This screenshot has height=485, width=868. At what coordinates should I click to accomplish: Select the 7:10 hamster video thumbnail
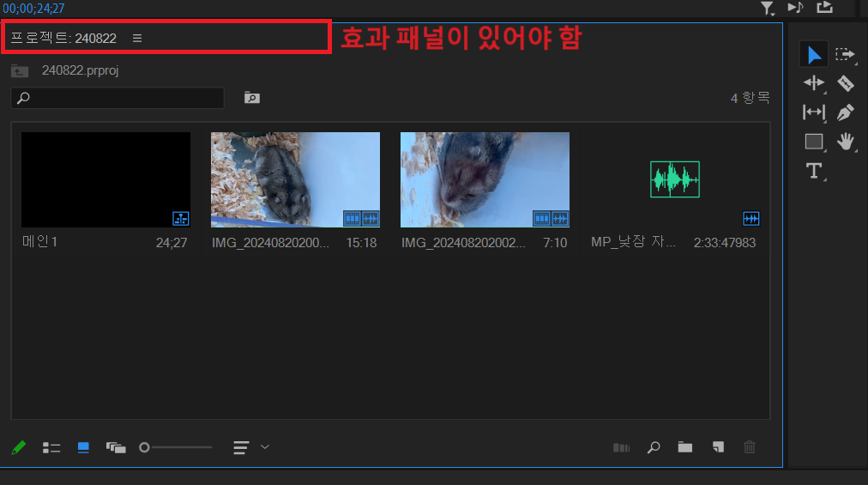point(485,179)
